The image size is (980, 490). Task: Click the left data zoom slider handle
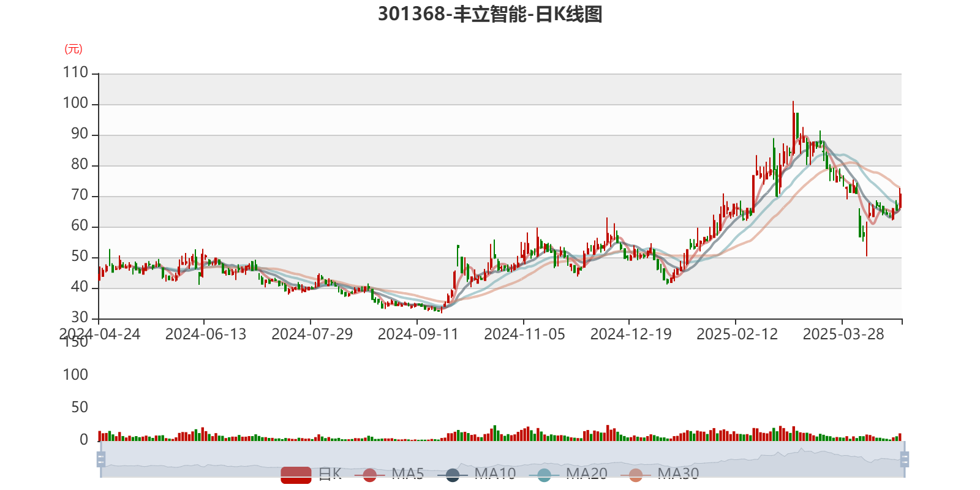[101, 459]
